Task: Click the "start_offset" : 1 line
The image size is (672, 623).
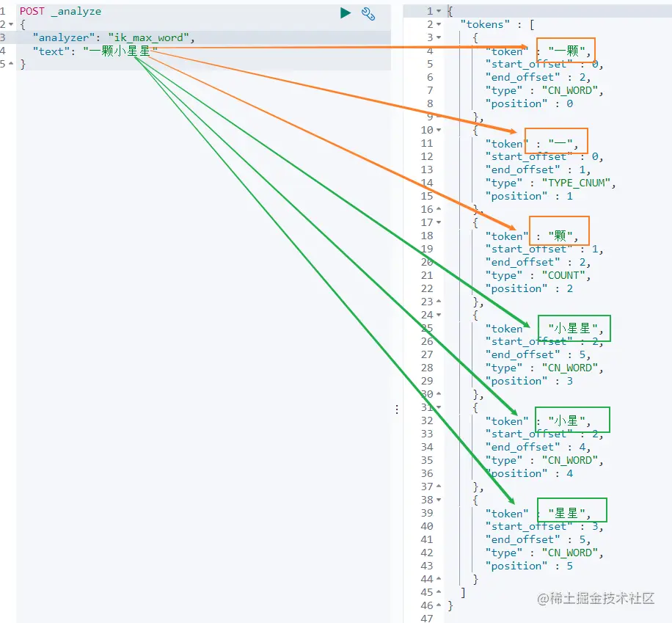Action: click(x=544, y=249)
